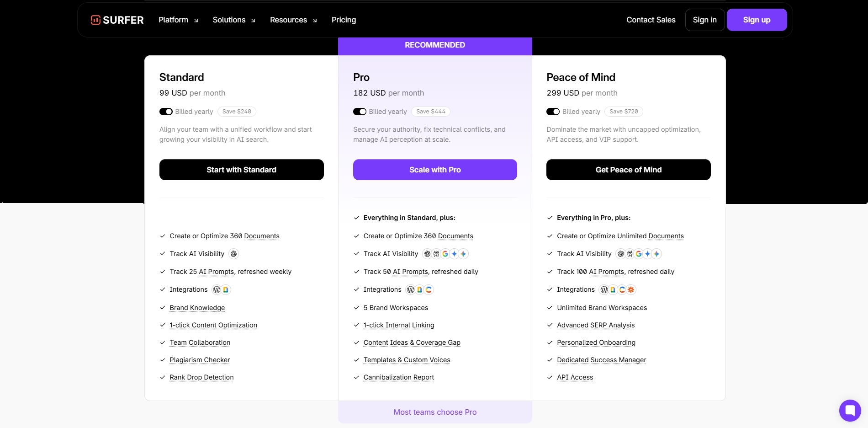This screenshot has height=428, width=868.
Task: Expand the Resources dropdown menu
Action: click(293, 20)
